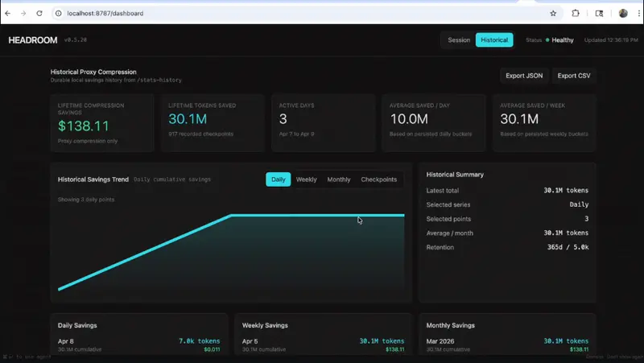
Task: Click the Selected series Daily value
Action: click(x=579, y=204)
